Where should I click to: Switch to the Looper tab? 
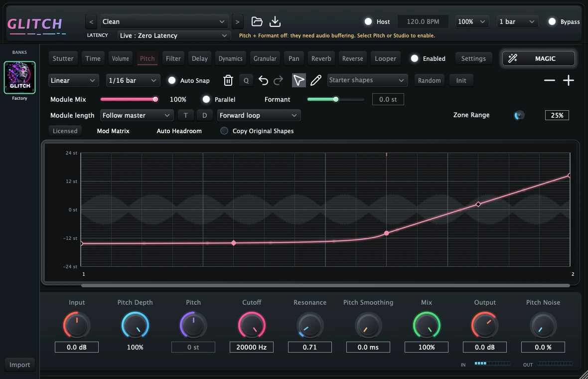click(386, 58)
